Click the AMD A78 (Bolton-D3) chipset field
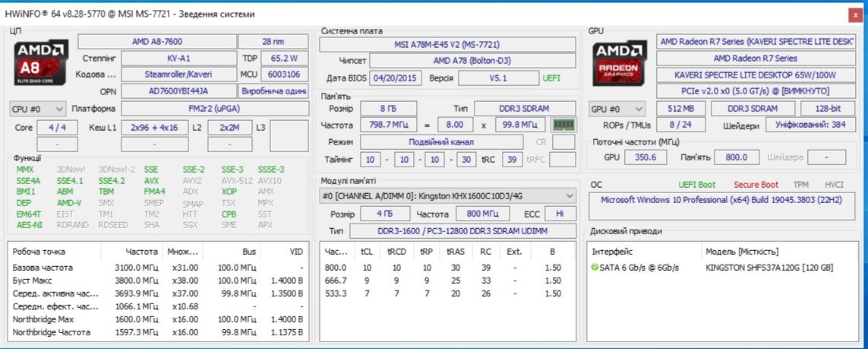Screen dimensions: 868x349 (472, 61)
